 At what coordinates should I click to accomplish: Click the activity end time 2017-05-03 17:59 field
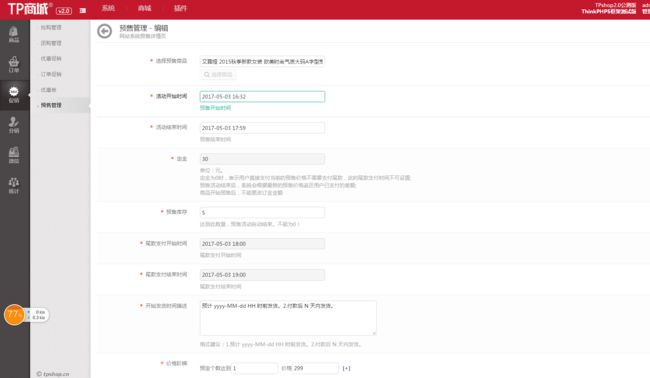point(262,128)
